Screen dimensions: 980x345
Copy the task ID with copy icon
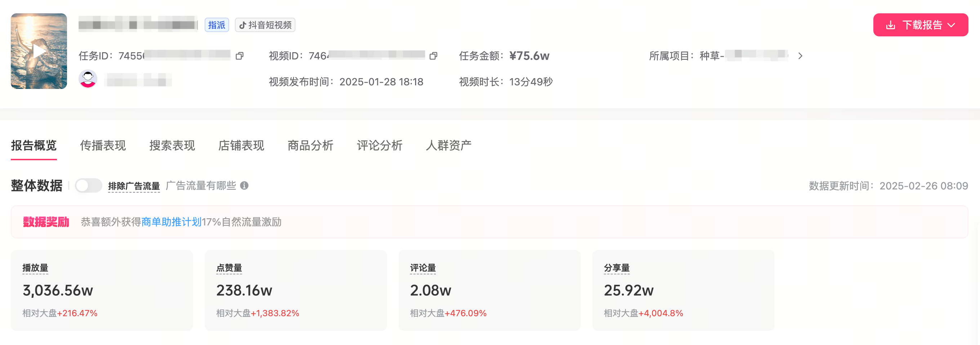pyautogui.click(x=239, y=56)
